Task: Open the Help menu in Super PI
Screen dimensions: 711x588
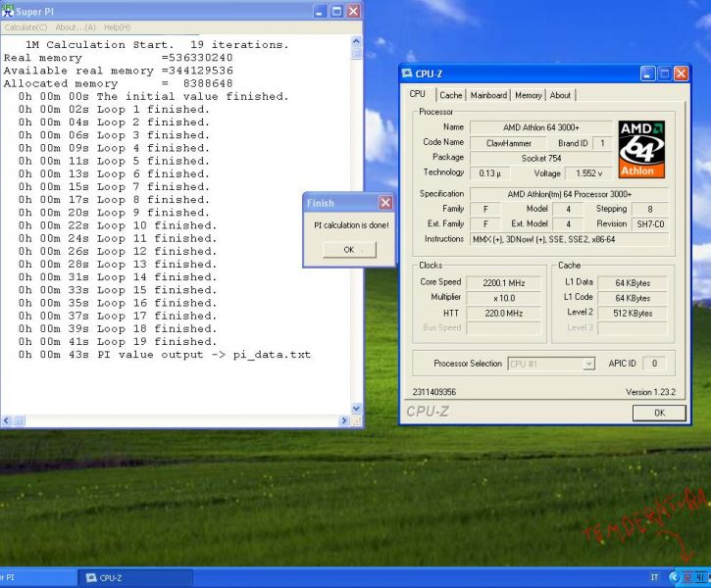Action: pos(117,27)
